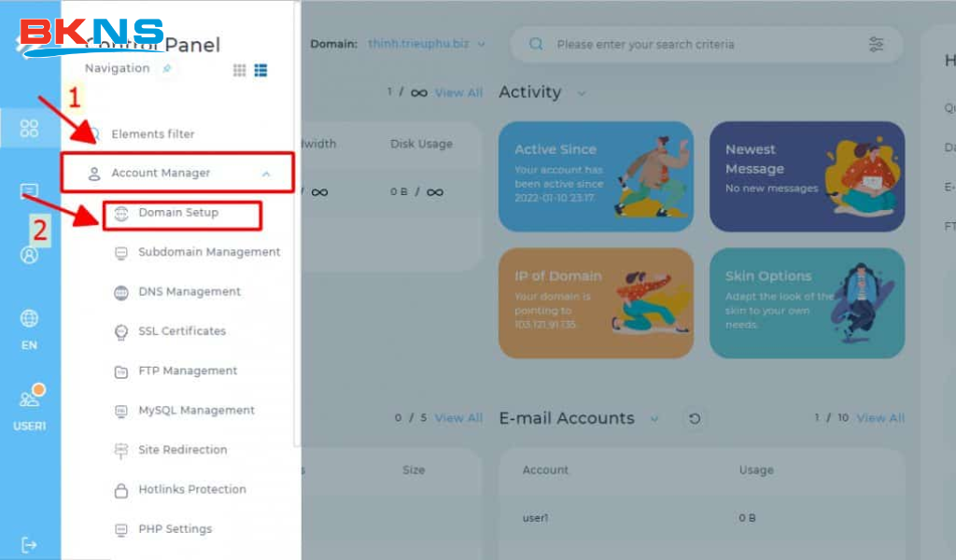956x560 pixels.
Task: Open search filter settings sliders icon
Action: [876, 44]
